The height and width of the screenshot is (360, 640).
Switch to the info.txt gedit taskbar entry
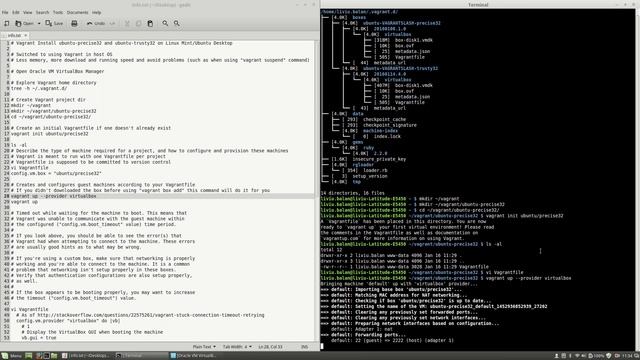click(86, 356)
